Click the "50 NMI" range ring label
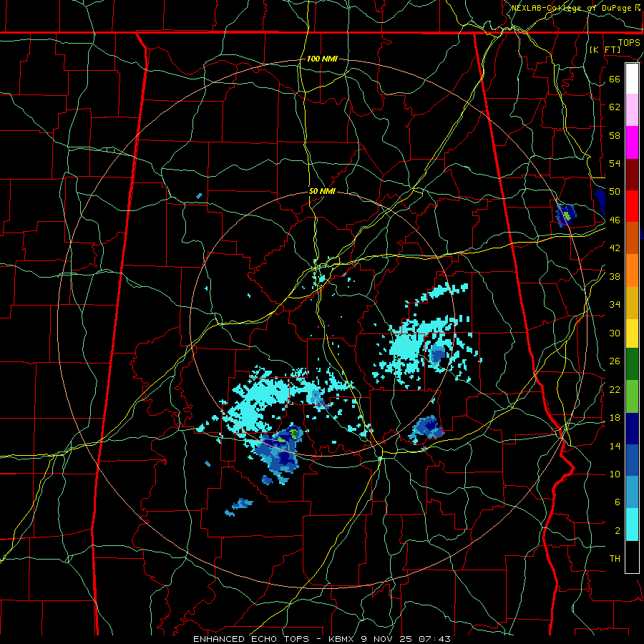 coord(322,191)
